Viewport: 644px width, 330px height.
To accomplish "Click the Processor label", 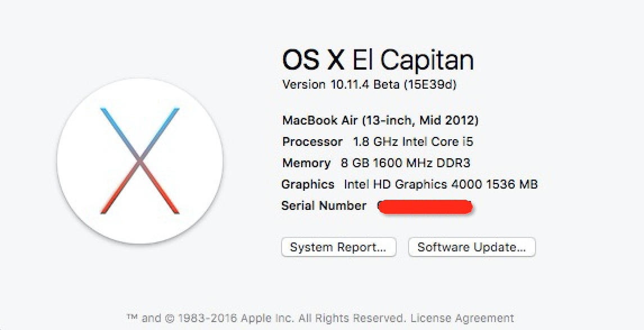I will coord(312,141).
